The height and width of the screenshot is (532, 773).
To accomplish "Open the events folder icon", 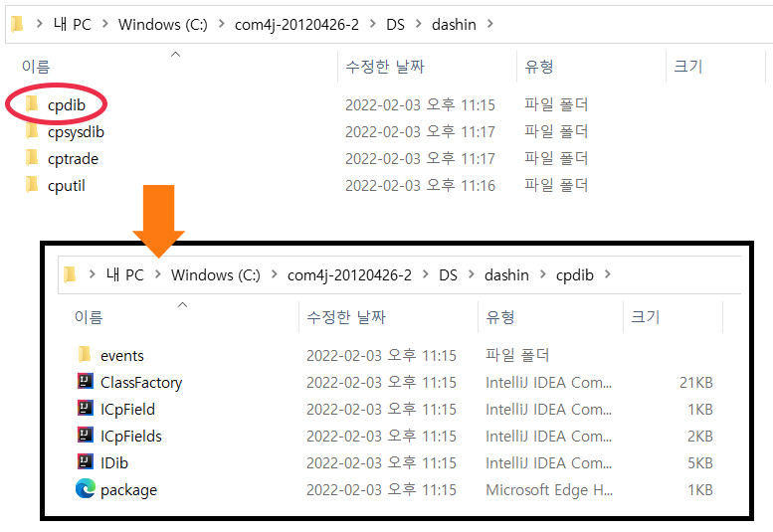I will (85, 355).
